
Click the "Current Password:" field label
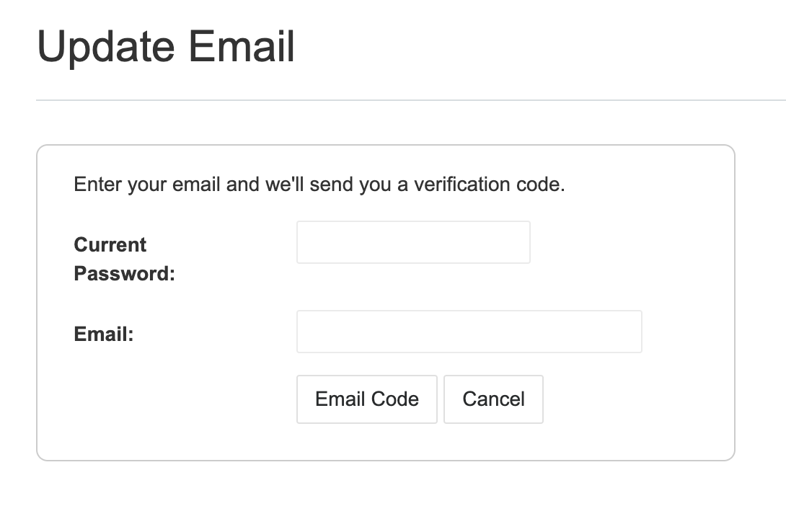point(124,259)
